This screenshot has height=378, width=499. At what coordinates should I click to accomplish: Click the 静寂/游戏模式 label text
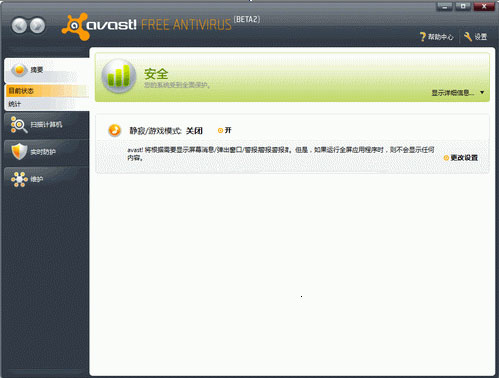[x=155, y=131]
